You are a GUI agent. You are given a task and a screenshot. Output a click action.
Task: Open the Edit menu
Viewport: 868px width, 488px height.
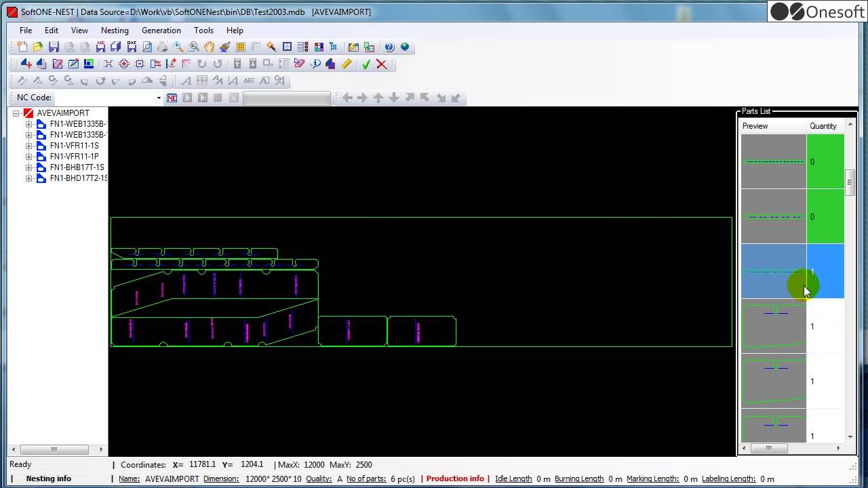(52, 30)
